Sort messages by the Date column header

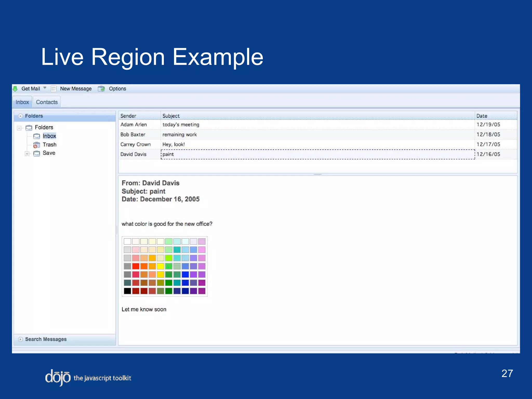pos(482,116)
